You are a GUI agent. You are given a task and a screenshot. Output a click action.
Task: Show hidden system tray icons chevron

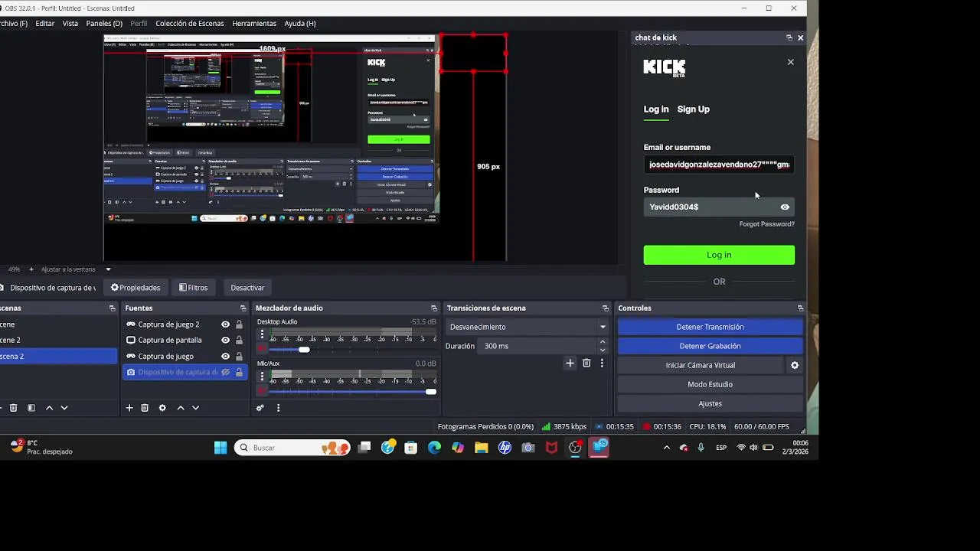click(x=667, y=448)
